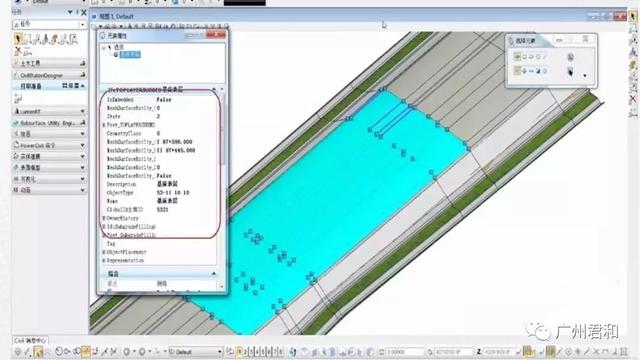Select the new selection mode icon

point(517,71)
